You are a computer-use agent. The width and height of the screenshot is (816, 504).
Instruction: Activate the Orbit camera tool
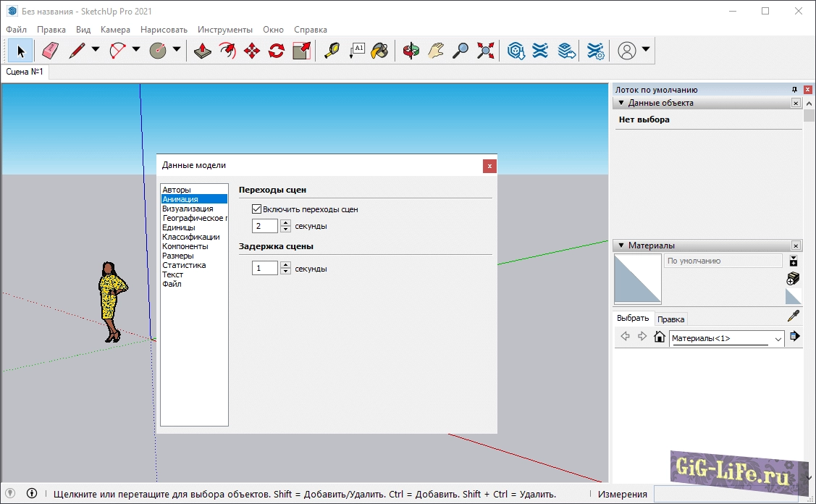tap(411, 51)
